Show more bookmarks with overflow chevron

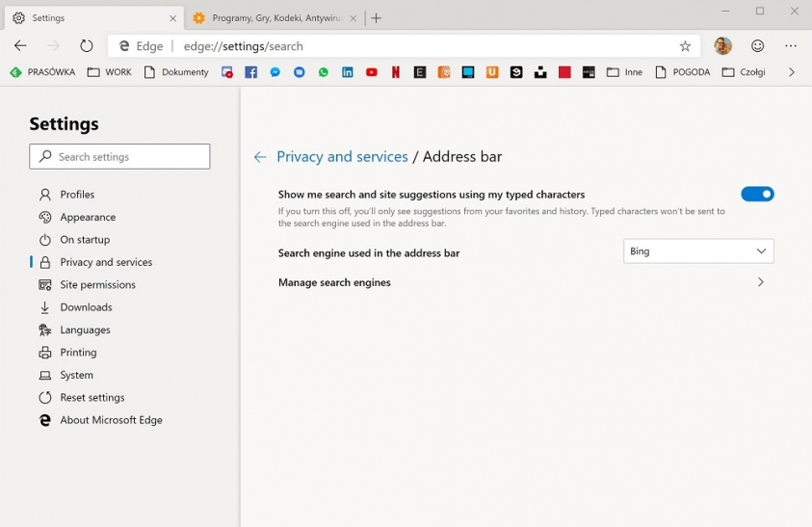(791, 72)
